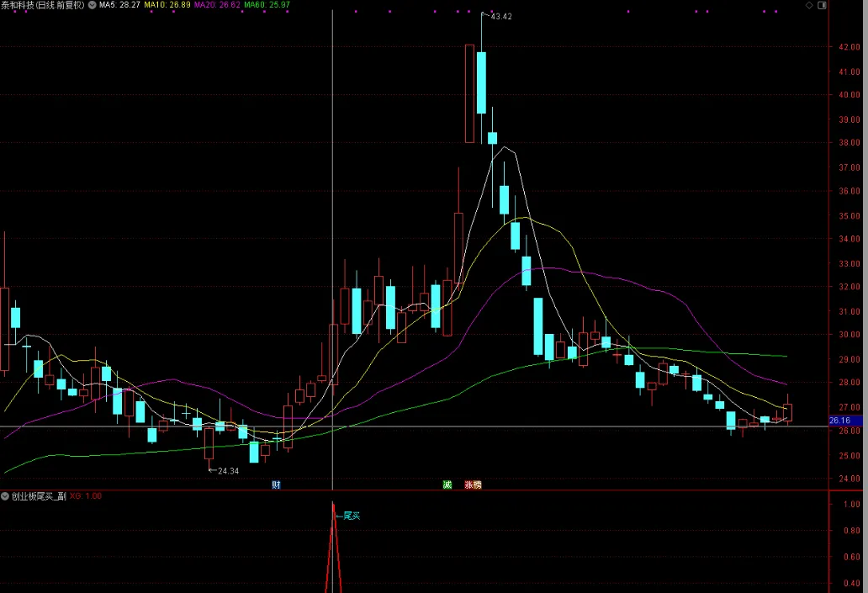Toggle the side panel layout icon
This screenshot has width=868, height=593.
pos(822,5)
